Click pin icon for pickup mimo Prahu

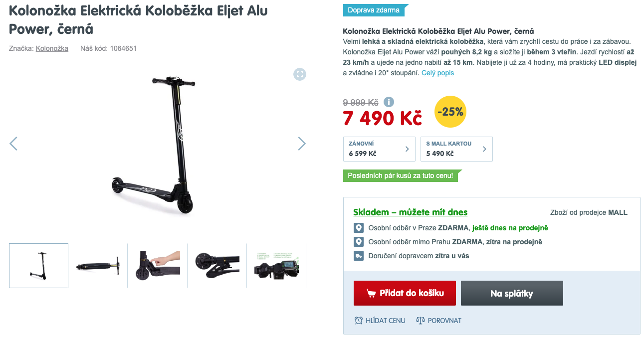pyautogui.click(x=358, y=242)
